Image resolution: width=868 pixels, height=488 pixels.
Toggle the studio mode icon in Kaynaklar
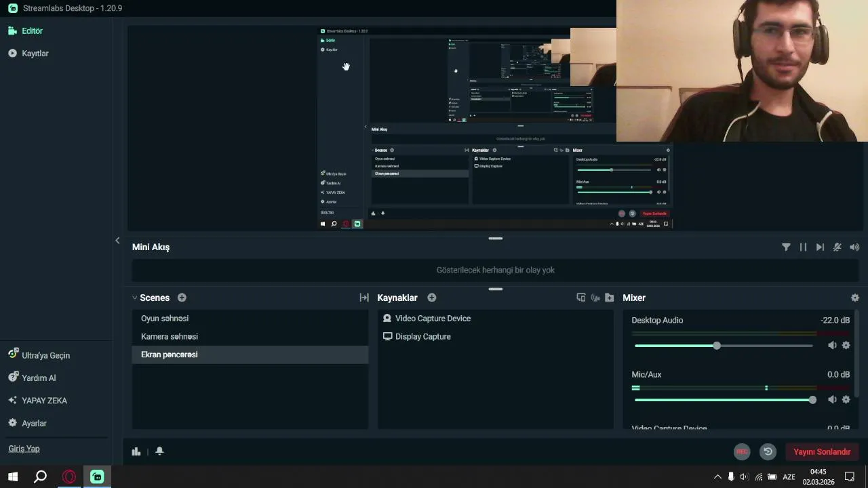(x=595, y=298)
